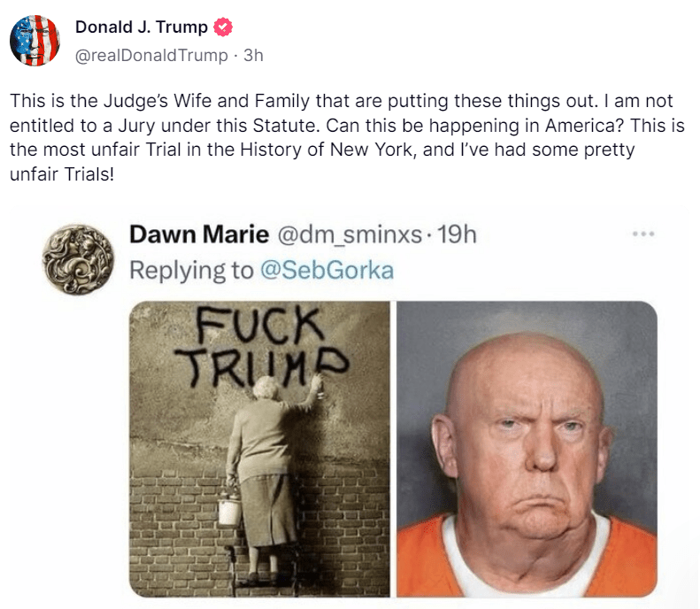Click the Dawn Marie author name

[199, 235]
